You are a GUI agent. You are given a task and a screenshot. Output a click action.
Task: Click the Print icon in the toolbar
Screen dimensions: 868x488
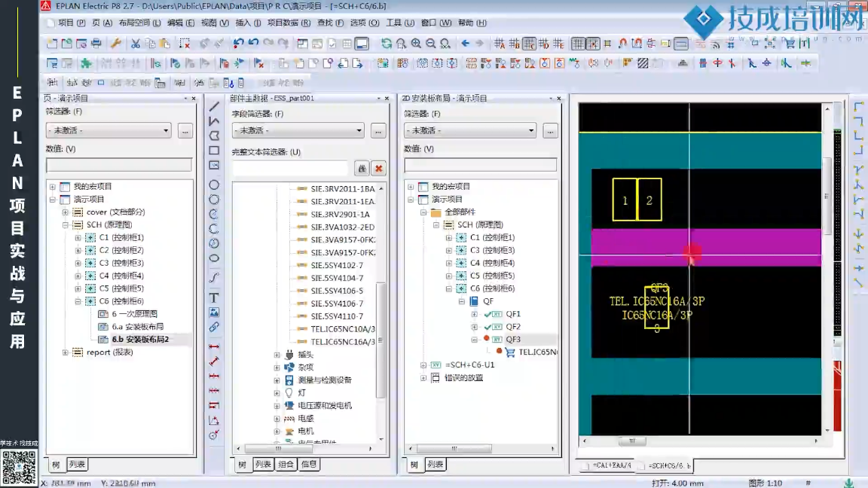coord(96,43)
